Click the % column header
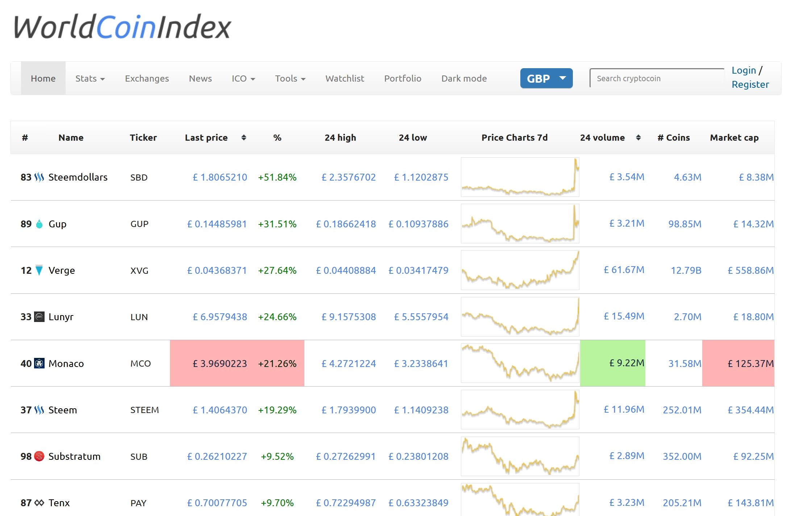 click(x=277, y=137)
